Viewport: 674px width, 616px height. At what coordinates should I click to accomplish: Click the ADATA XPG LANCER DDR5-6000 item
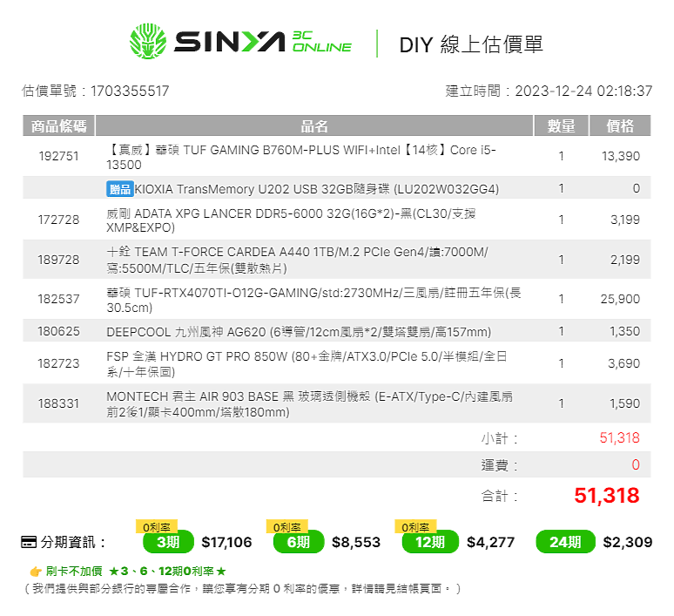[291, 220]
